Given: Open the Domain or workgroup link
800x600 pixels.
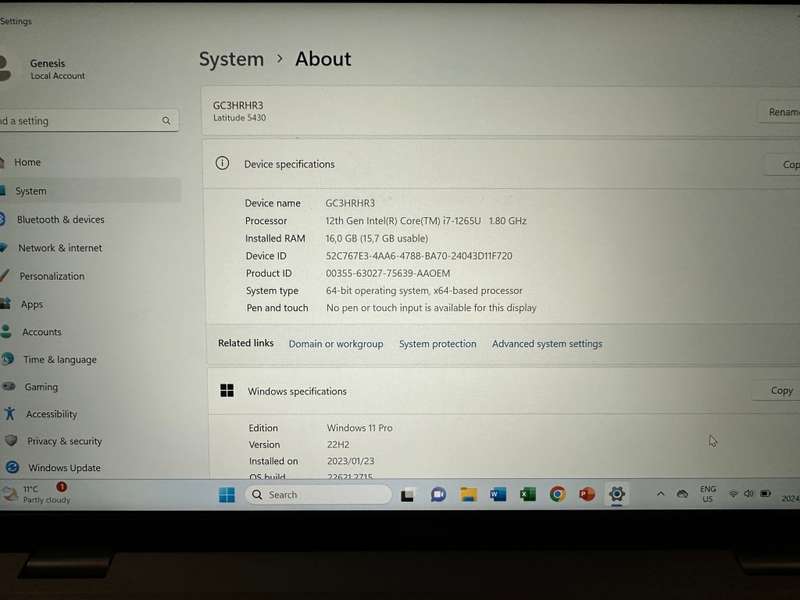Looking at the screenshot, I should point(336,344).
